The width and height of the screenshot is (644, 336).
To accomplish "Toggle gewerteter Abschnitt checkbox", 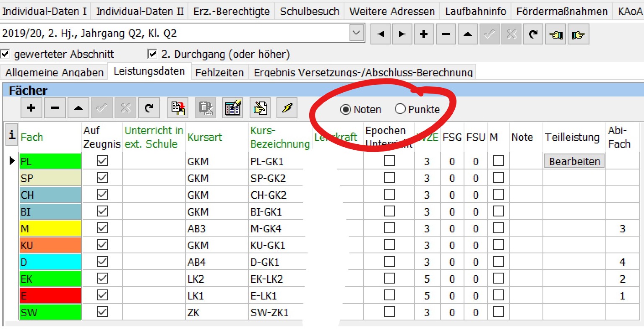I will [5, 54].
